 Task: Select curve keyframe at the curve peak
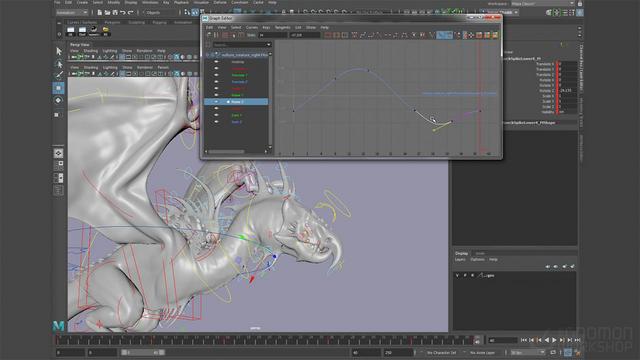368,70
